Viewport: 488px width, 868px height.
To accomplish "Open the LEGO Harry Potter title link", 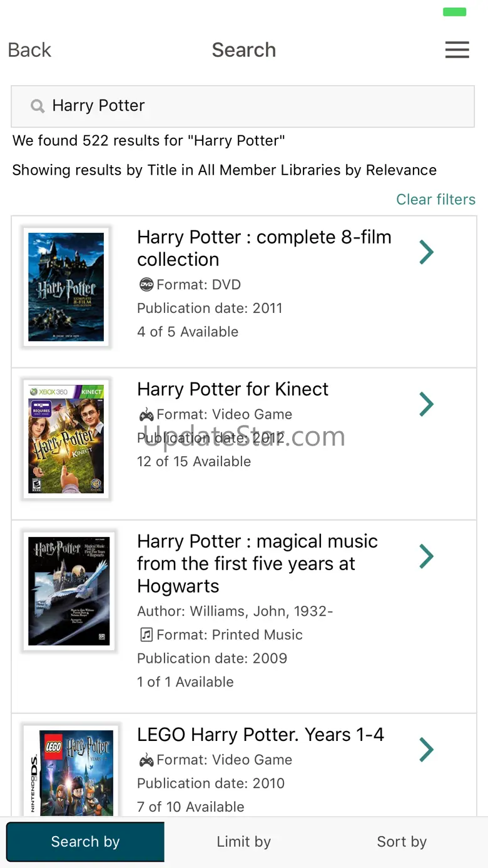I will (260, 735).
